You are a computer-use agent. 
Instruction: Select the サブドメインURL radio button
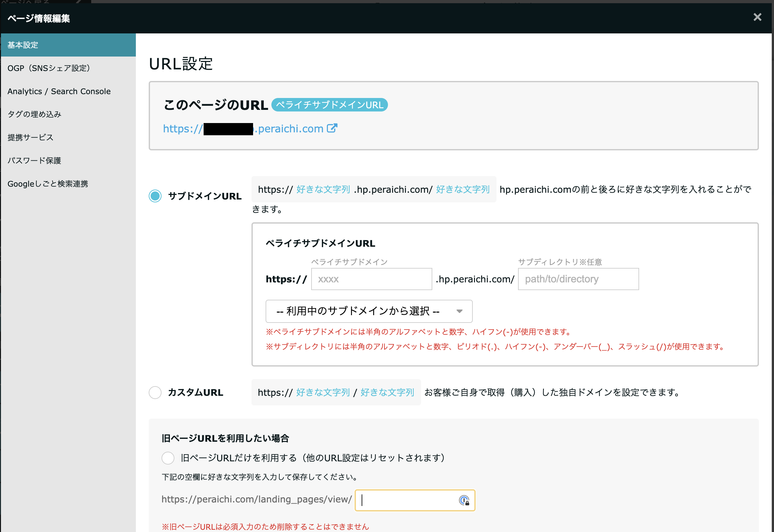[x=155, y=196]
